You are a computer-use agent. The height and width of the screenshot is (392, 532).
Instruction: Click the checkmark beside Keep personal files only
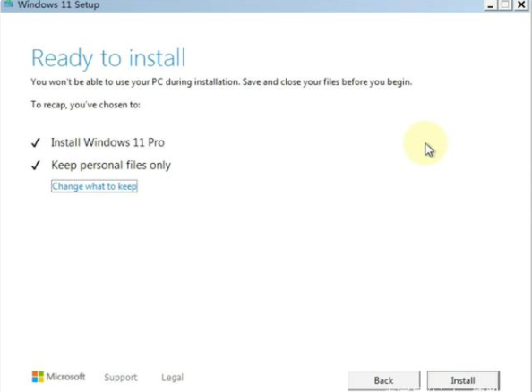[36, 166]
